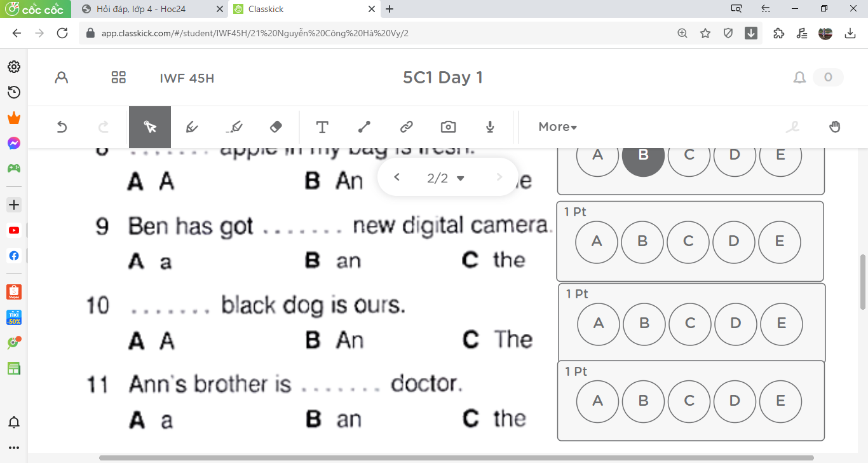Open a new browser tab
Viewport: 868px width, 463px height.
[x=390, y=9]
